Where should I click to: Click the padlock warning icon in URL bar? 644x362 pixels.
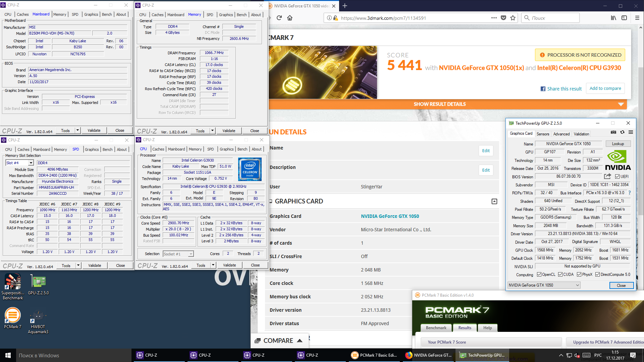pos(335,18)
